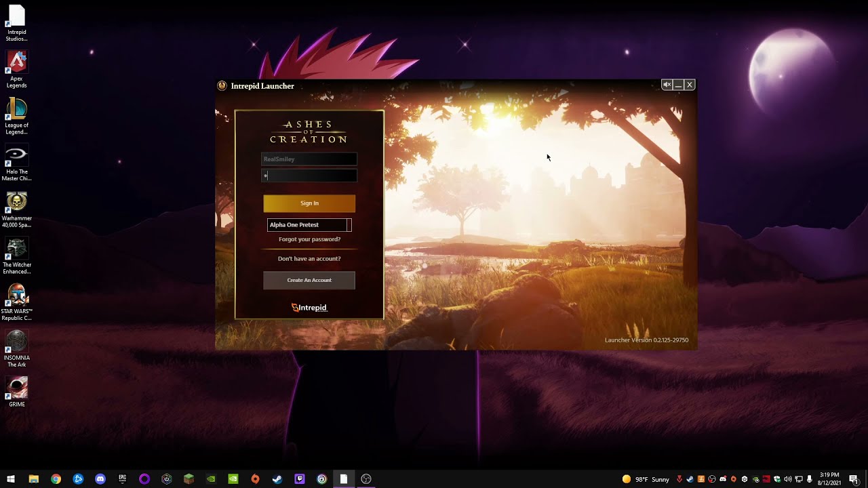Close the Intrepid Launcher window
Screen dimensions: 868x488
pos(690,85)
